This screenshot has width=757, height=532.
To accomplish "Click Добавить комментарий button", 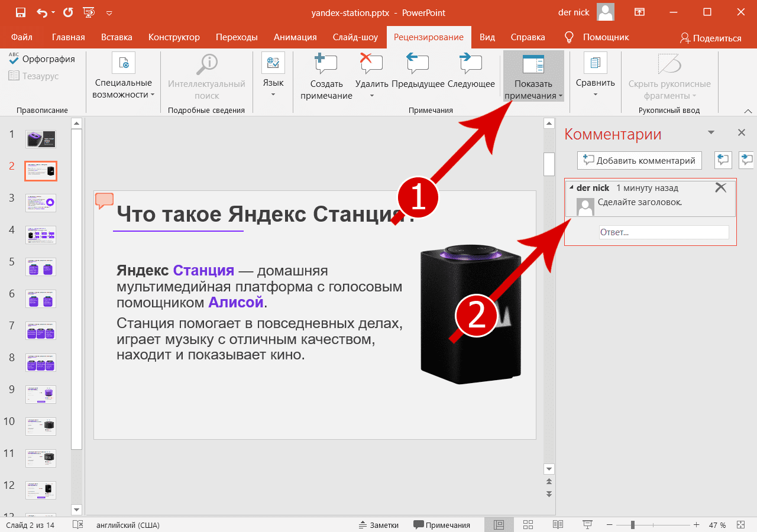I will coord(639,160).
